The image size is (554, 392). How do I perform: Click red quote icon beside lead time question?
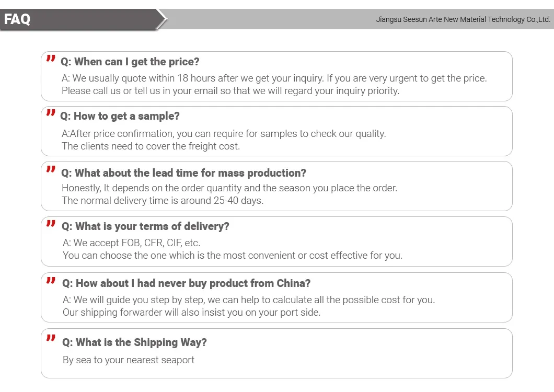pyautogui.click(x=51, y=169)
